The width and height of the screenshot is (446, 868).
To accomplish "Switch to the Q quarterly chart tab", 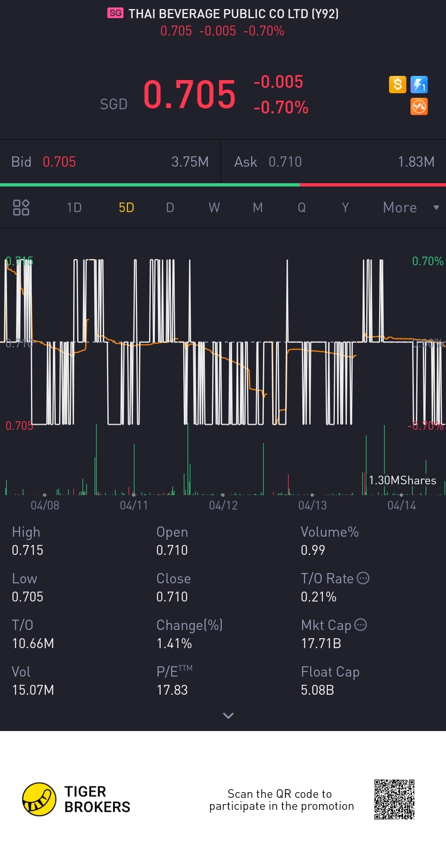I will [x=302, y=208].
